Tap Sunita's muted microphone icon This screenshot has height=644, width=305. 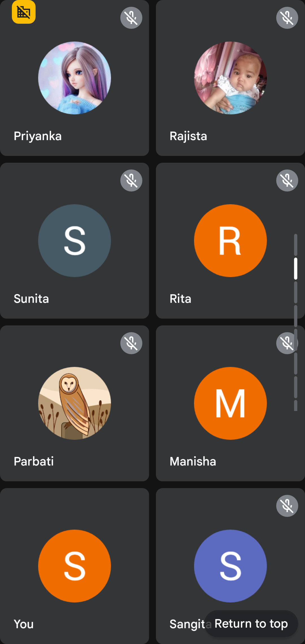[x=131, y=180]
